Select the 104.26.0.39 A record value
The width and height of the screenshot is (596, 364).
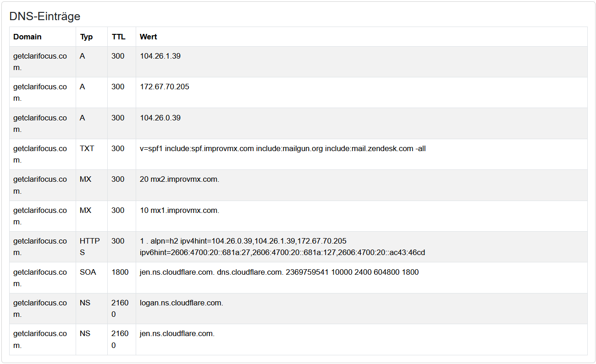click(160, 118)
